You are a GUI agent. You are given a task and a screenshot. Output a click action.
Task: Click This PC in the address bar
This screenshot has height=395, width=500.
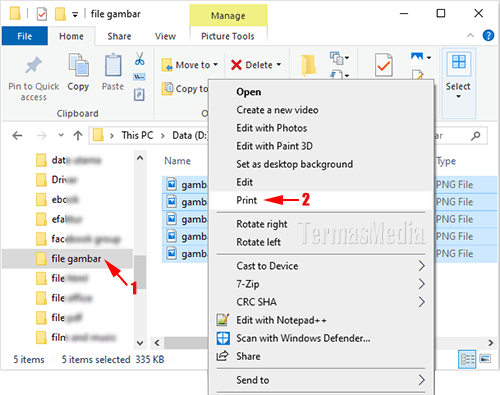137,135
